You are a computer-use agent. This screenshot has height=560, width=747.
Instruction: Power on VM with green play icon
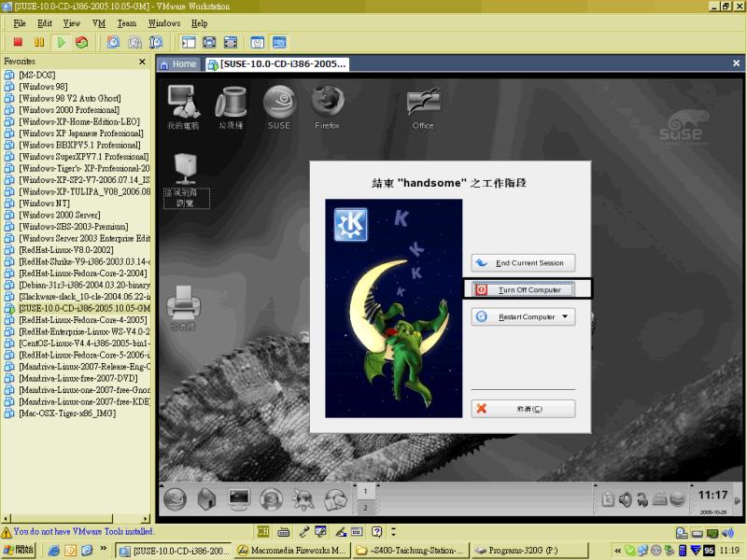(61, 42)
